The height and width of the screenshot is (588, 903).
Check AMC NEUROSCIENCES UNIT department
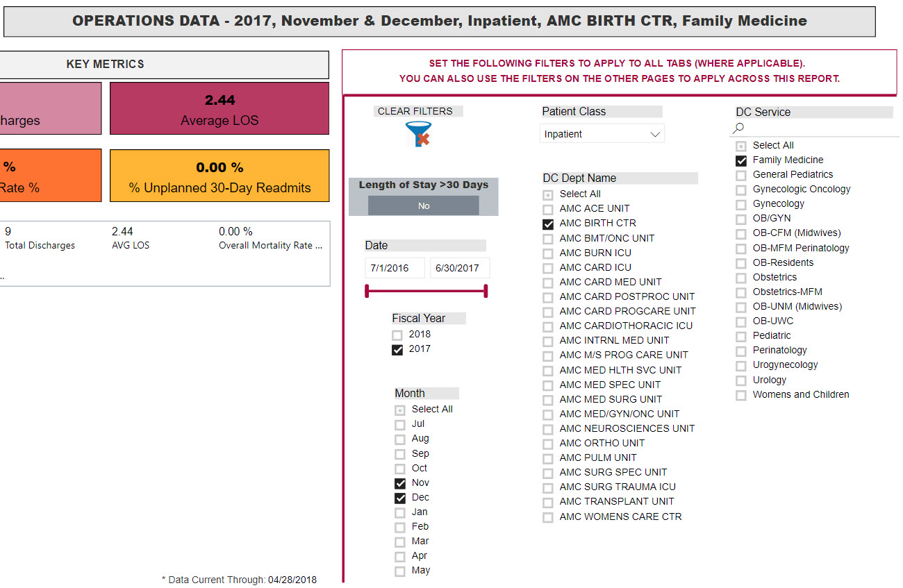pos(548,429)
